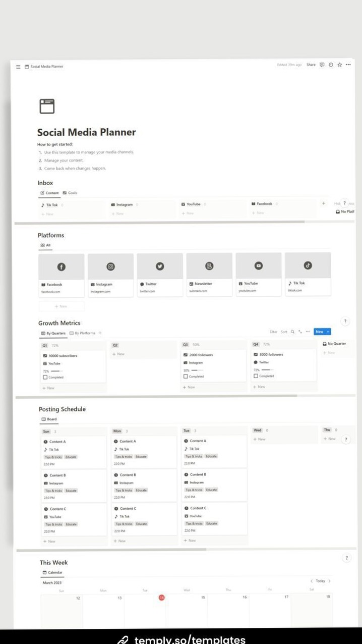Toggle Completed checkbox for 2000 followers
The width and height of the screenshot is (362, 644).
[x=186, y=376]
